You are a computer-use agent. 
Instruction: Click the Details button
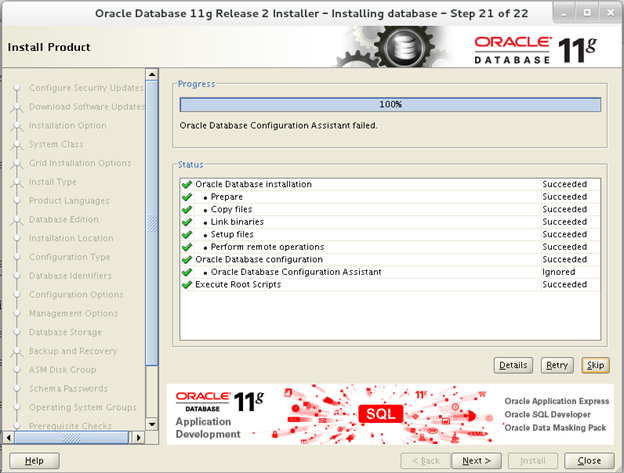pos(513,365)
